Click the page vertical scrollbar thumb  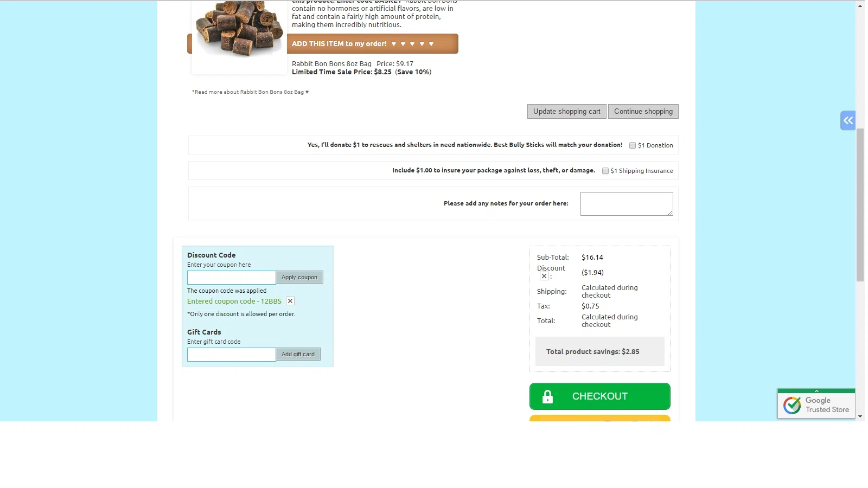860,205
